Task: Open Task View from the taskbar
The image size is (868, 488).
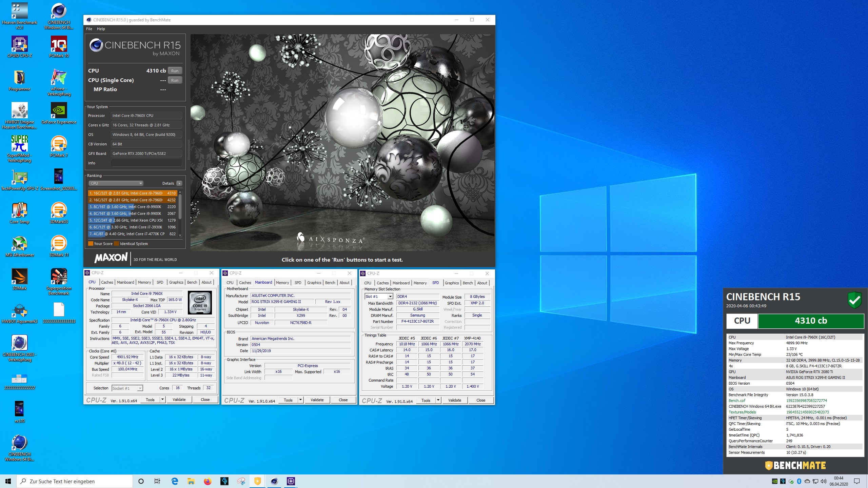Action: pyautogui.click(x=157, y=481)
